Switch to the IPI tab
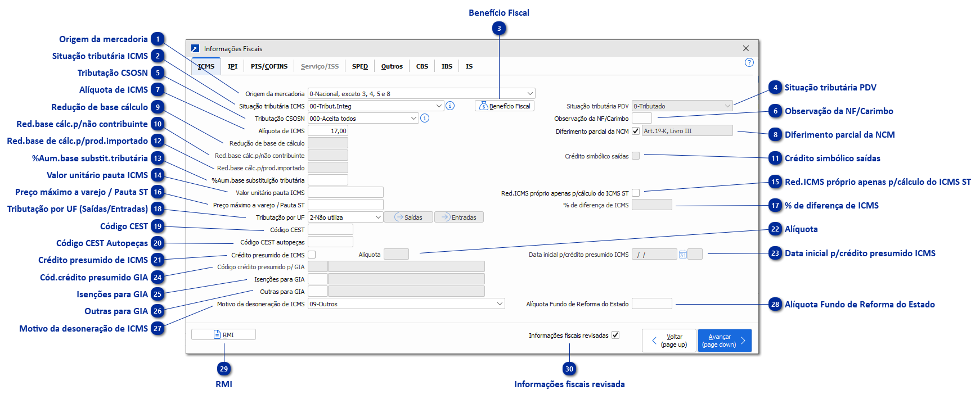 [232, 66]
